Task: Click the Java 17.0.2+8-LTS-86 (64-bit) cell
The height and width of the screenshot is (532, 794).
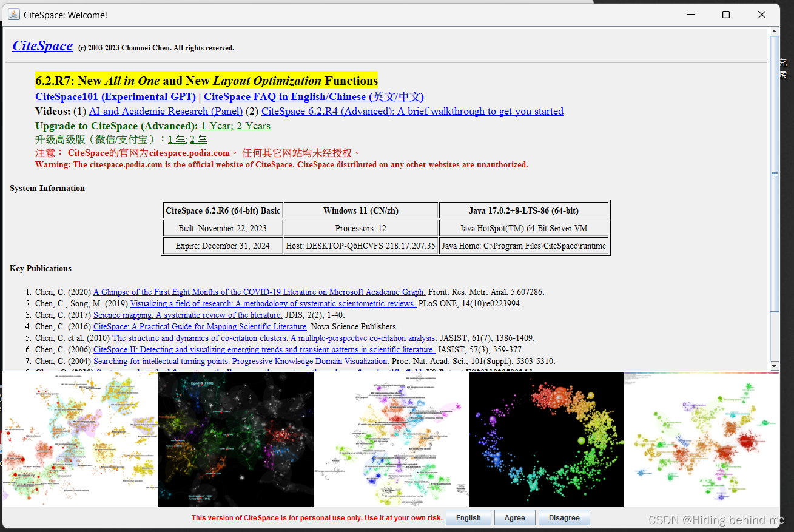Action: [524, 210]
